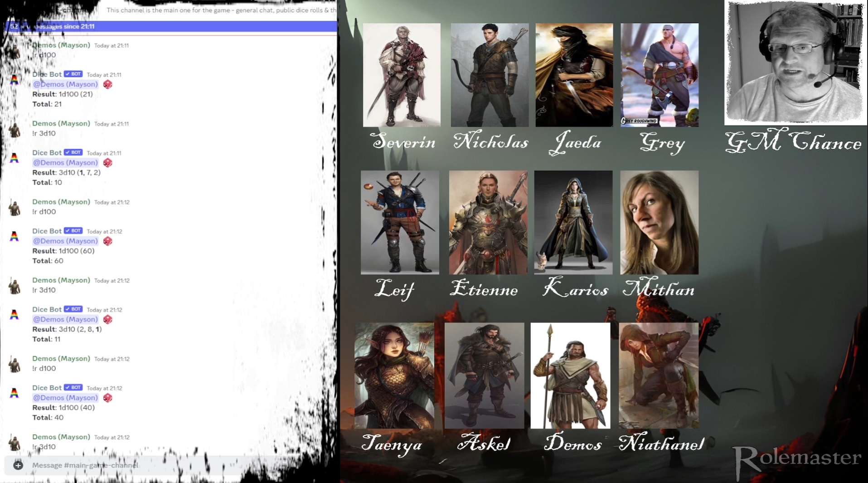Open Dice Bot avatar on the Total: 11 message
This screenshot has height=483, width=868.
tap(15, 315)
